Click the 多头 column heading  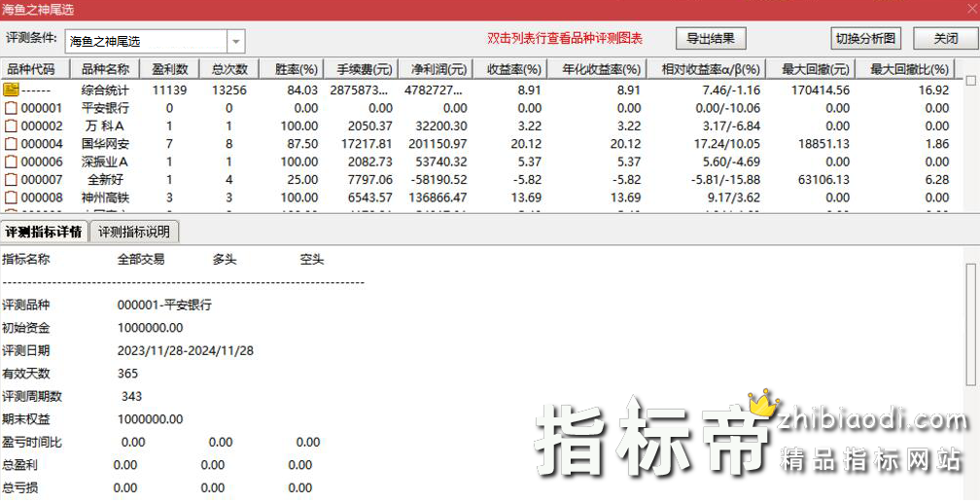pyautogui.click(x=225, y=259)
